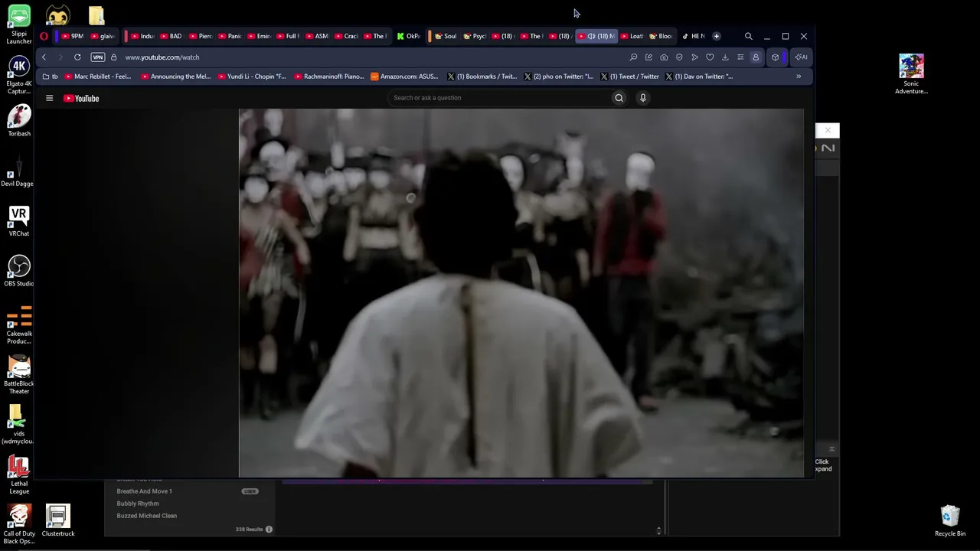Open the Bookmarks / Twitter bookmark
The width and height of the screenshot is (980, 551).
click(x=482, y=77)
